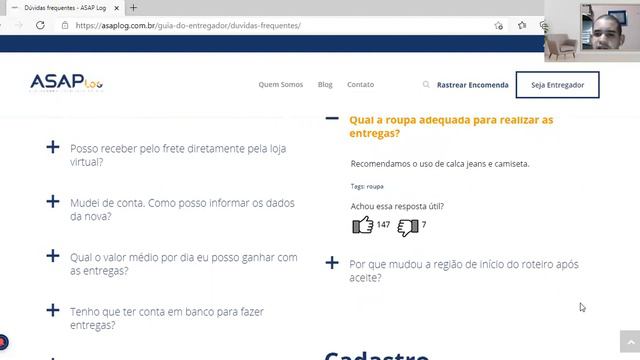
Task: Mark the answer not useful with thumbs down
Action: click(408, 227)
